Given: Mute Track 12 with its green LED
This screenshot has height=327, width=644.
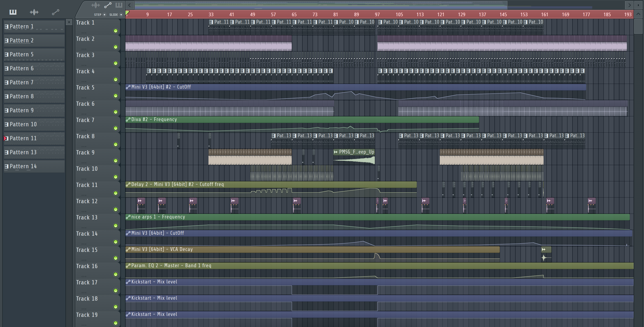Looking at the screenshot, I should pos(116,209).
